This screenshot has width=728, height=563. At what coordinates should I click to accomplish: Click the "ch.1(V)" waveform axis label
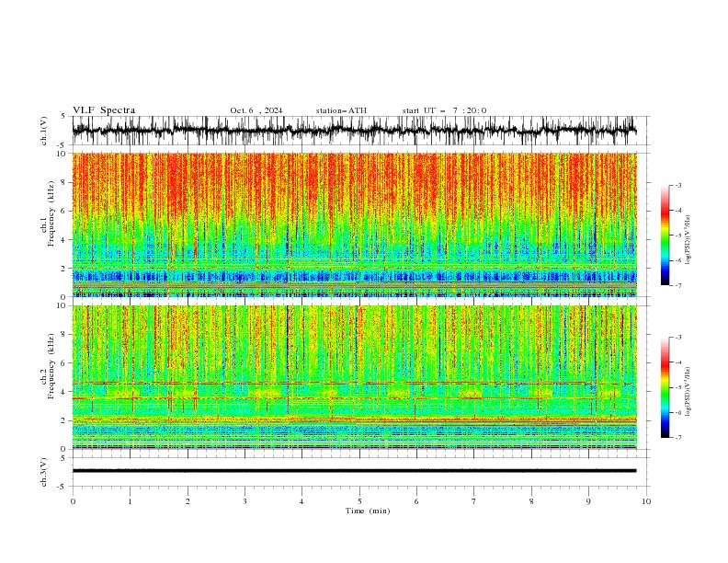tap(44, 131)
